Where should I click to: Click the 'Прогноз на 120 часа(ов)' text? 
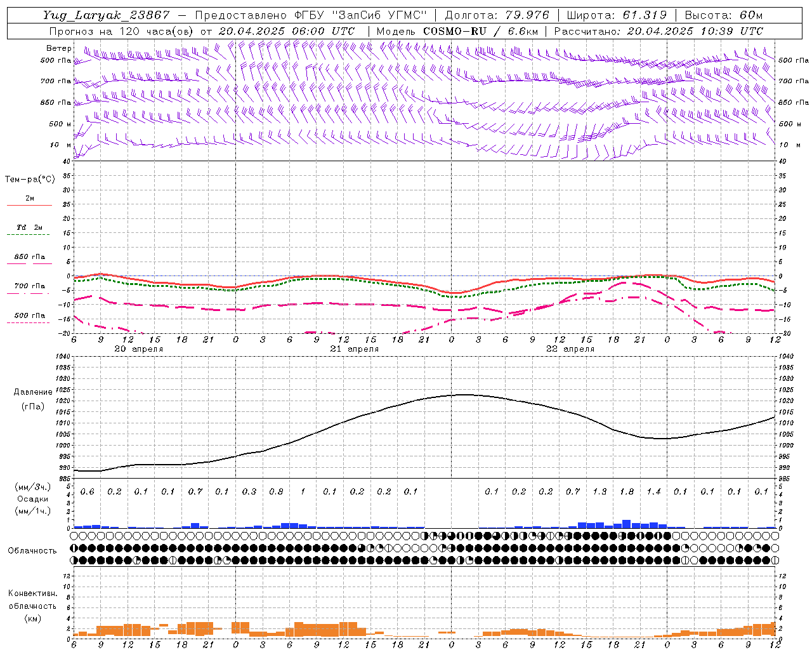tap(122, 31)
